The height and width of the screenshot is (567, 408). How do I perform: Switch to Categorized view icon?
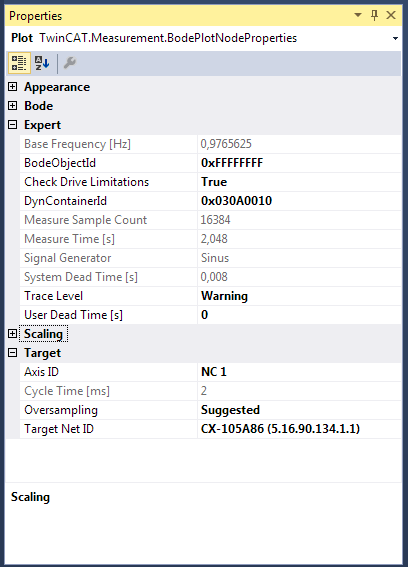coord(19,63)
